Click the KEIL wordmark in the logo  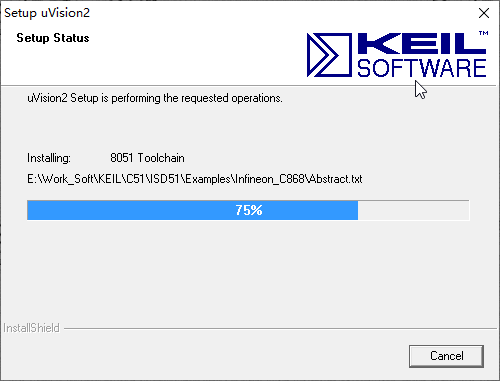[x=422, y=43]
